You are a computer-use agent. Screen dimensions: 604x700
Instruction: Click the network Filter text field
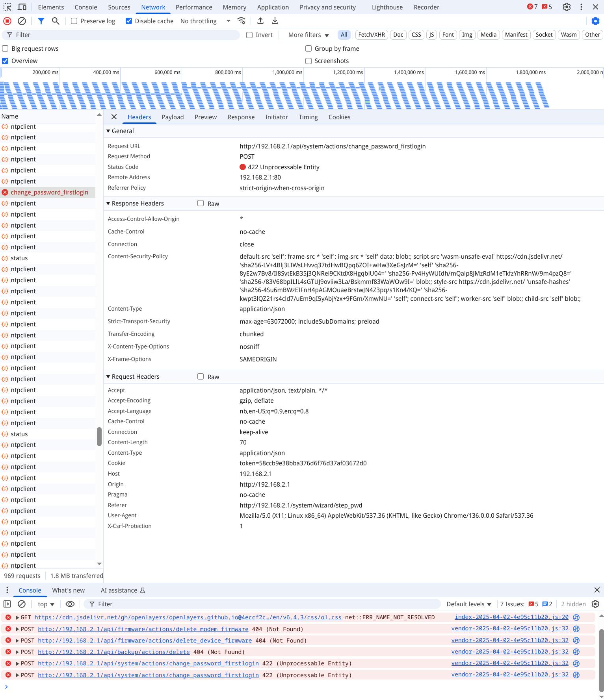[x=122, y=35]
